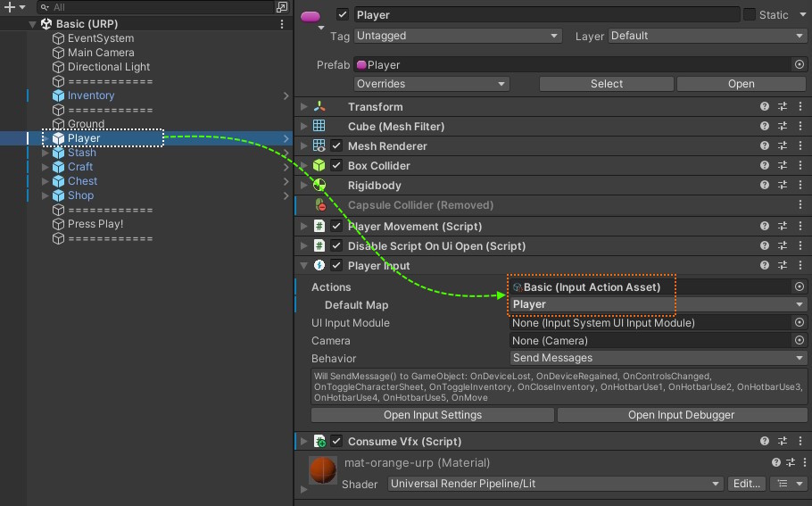Disable the Mesh Renderer component checkbox
Screen dimensions: 812x506
click(x=336, y=146)
